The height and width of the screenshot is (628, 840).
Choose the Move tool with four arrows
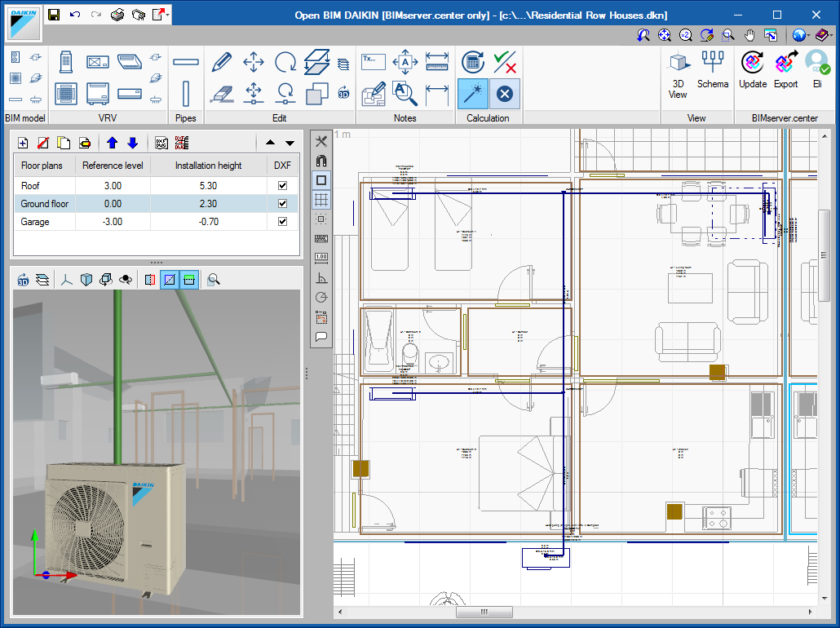pos(254,62)
